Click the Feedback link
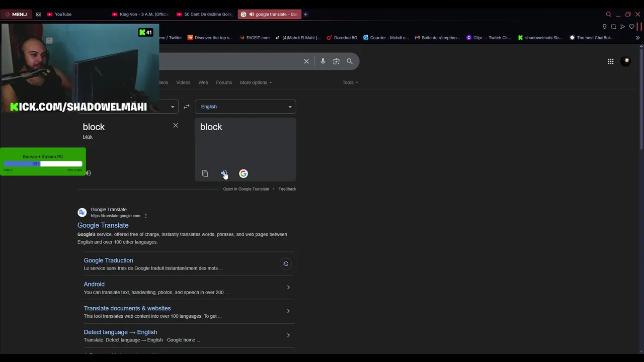 tap(287, 189)
